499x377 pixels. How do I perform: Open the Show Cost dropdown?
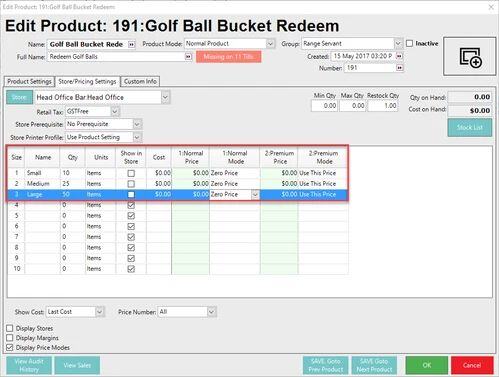click(99, 312)
